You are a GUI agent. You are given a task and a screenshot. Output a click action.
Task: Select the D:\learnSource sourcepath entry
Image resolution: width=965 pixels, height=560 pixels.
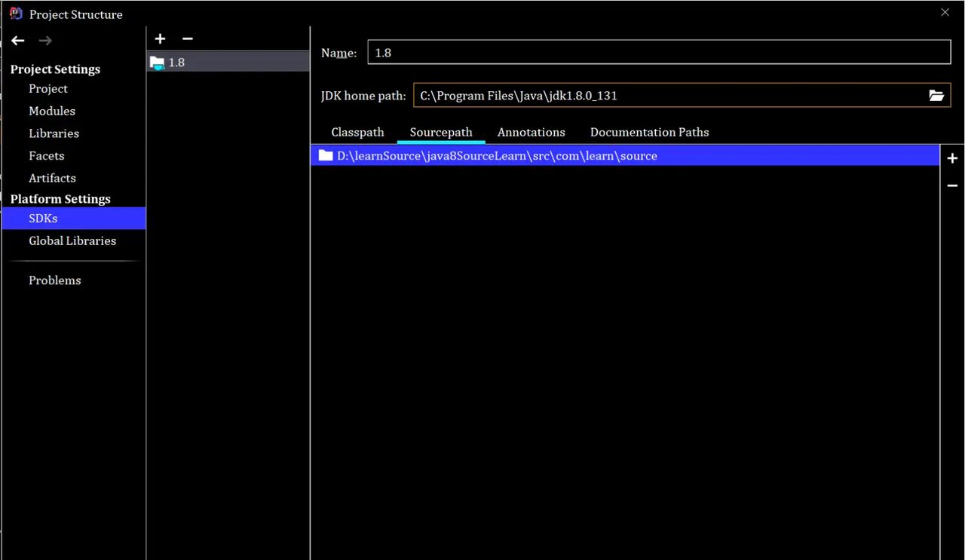pyautogui.click(x=625, y=156)
